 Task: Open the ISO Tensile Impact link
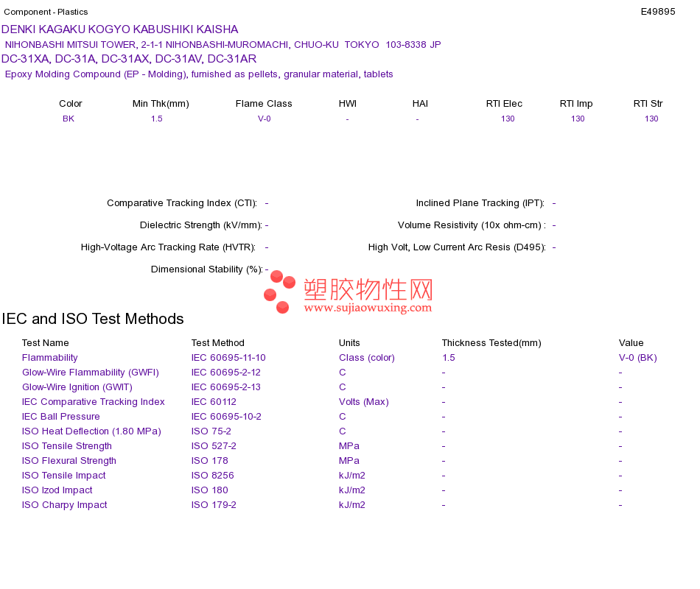click(x=64, y=475)
